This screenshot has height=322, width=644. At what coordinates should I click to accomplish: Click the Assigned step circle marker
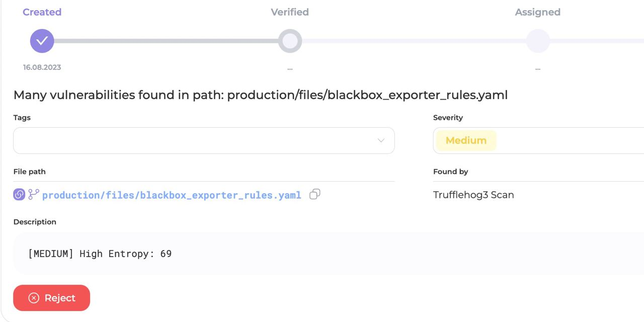tap(538, 41)
